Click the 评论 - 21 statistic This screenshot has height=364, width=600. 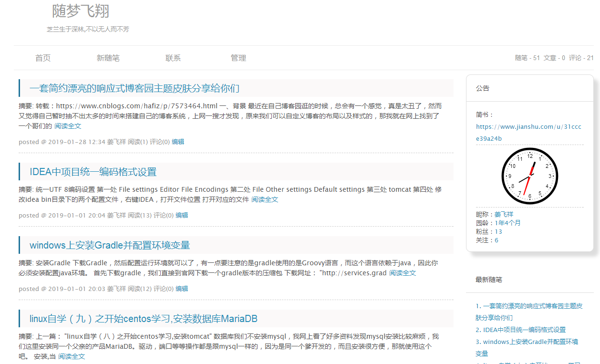click(x=581, y=58)
